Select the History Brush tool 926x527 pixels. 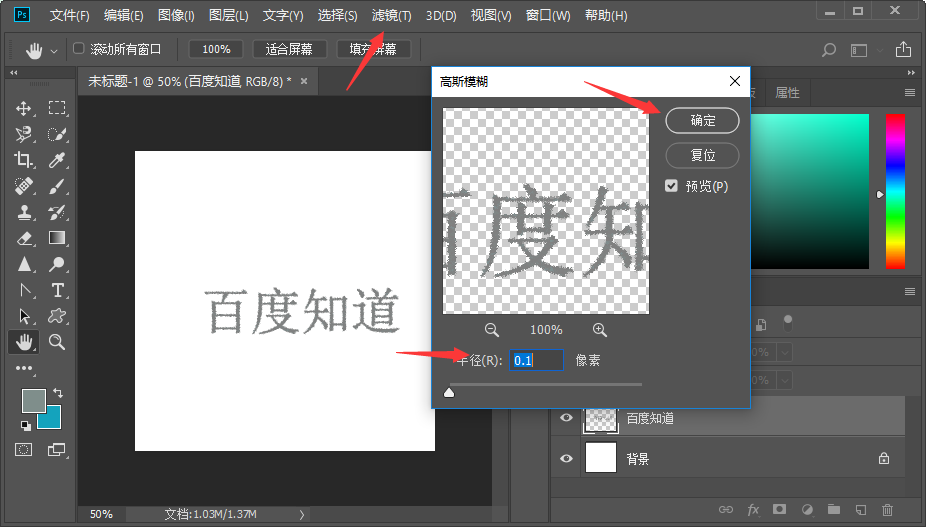[x=57, y=212]
